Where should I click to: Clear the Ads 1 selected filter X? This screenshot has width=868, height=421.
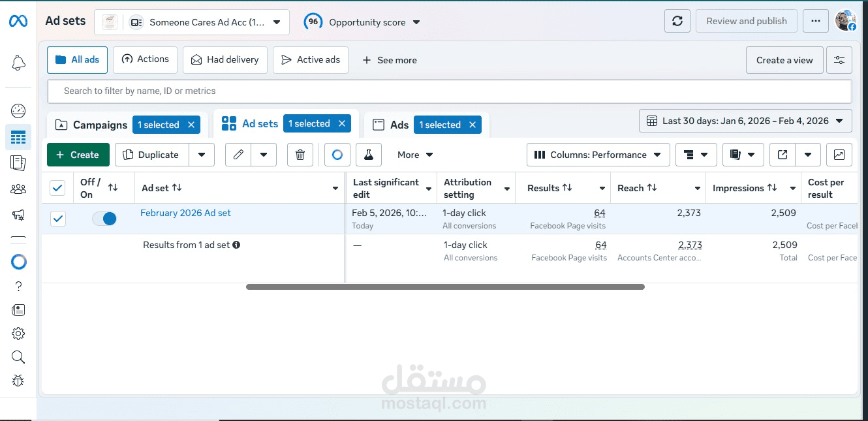[x=473, y=125]
